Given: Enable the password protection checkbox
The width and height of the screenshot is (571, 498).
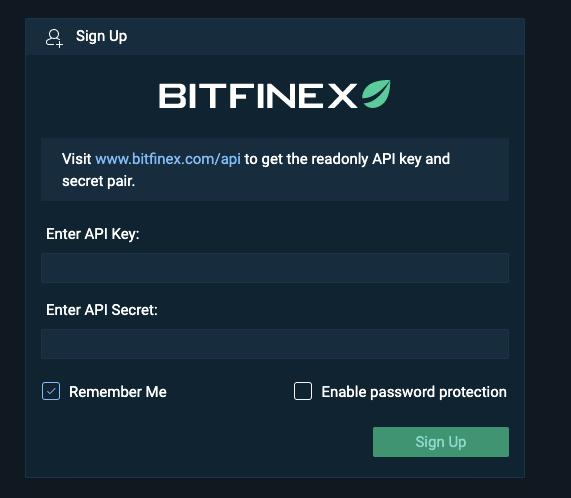Looking at the screenshot, I should (303, 391).
